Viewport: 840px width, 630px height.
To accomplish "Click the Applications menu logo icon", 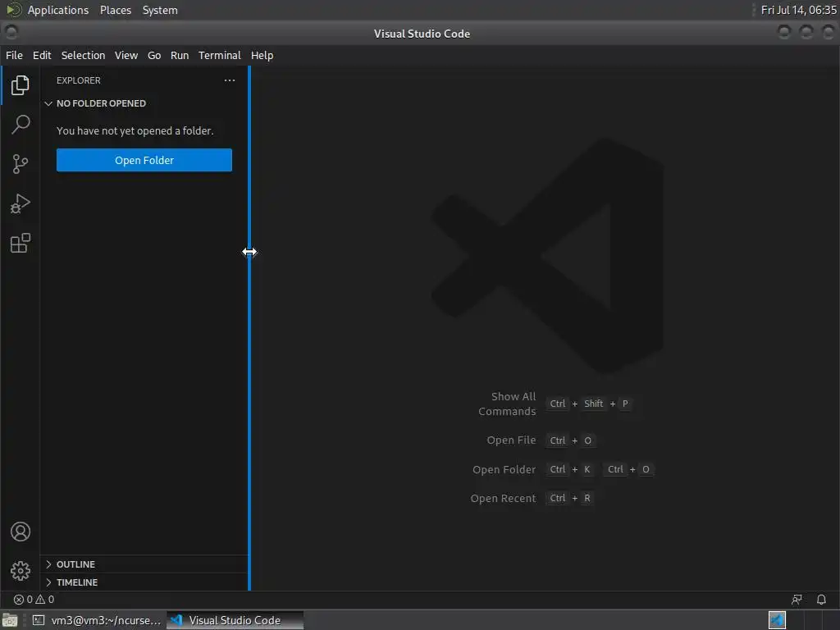I will [x=13, y=10].
